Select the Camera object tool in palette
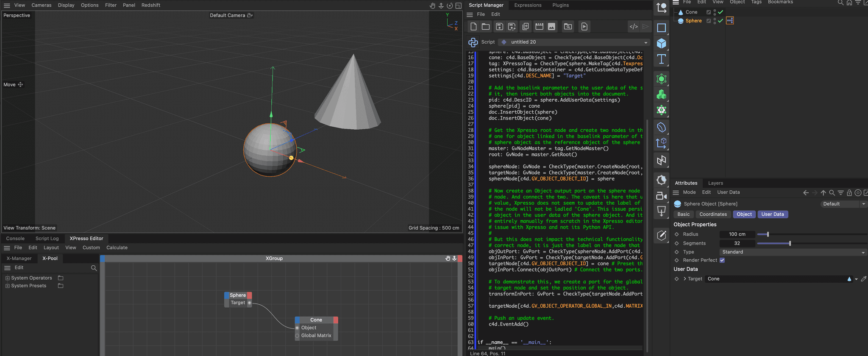Screen dimensions: 868x356 click(661, 195)
